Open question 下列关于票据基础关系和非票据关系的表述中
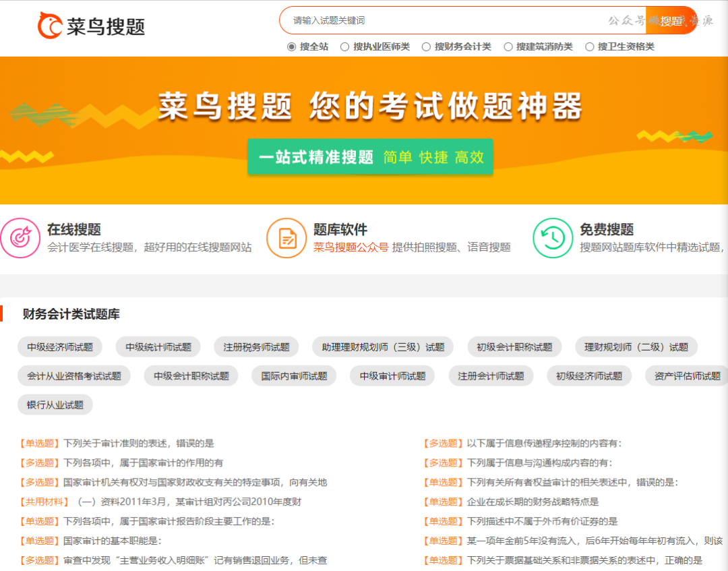The image size is (728, 571). [584, 560]
